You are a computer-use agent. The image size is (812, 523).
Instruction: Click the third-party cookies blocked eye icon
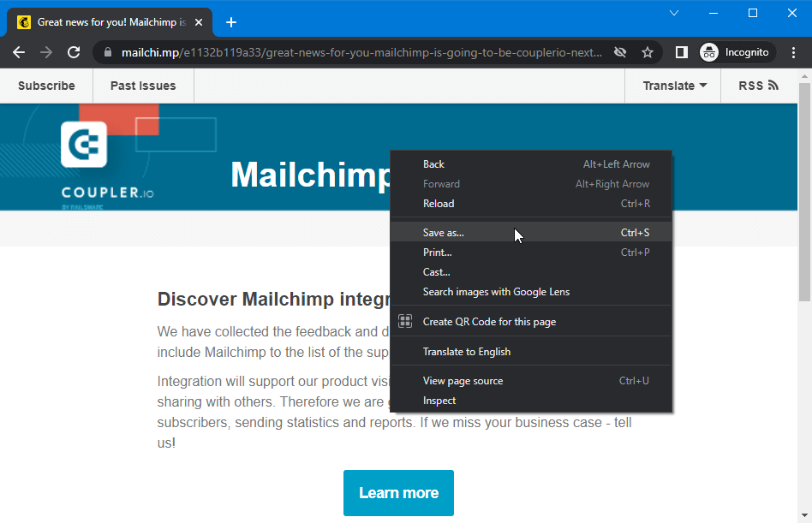coord(620,52)
